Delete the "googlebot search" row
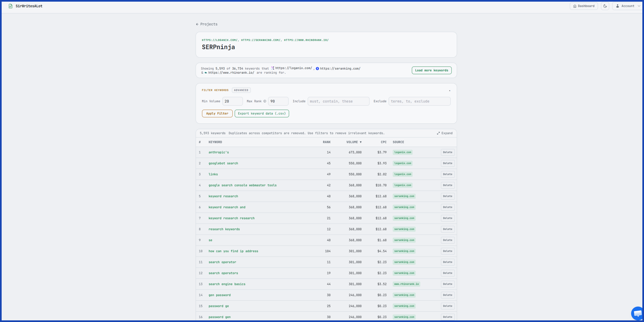644x322 pixels. tap(447, 163)
